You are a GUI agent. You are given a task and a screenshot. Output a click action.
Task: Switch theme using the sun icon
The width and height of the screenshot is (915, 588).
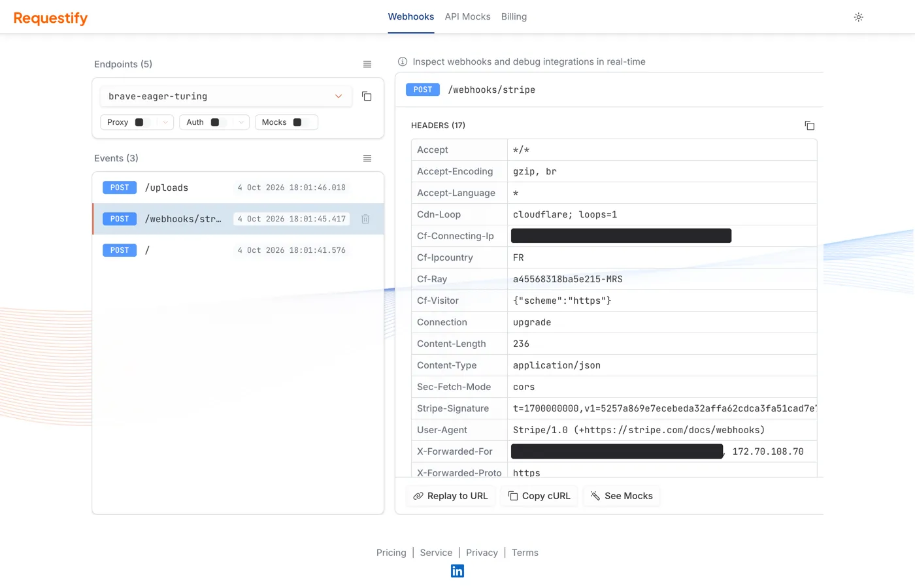(x=859, y=17)
